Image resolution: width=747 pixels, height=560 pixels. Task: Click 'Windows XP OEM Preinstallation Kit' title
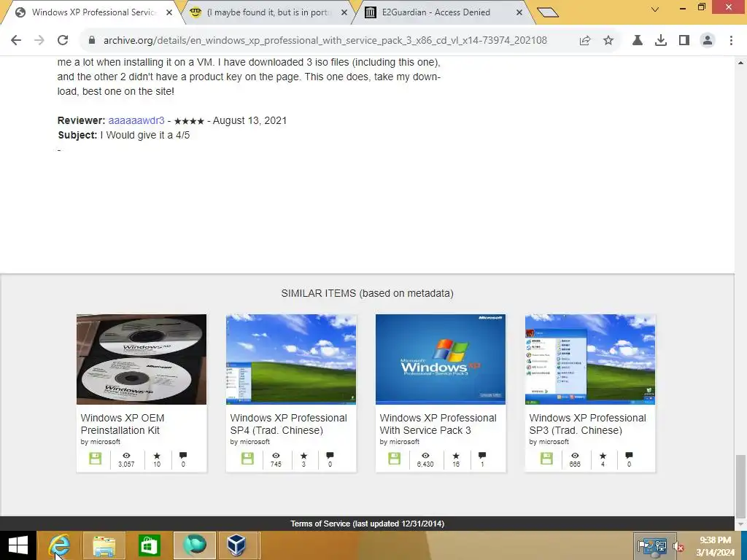point(123,424)
